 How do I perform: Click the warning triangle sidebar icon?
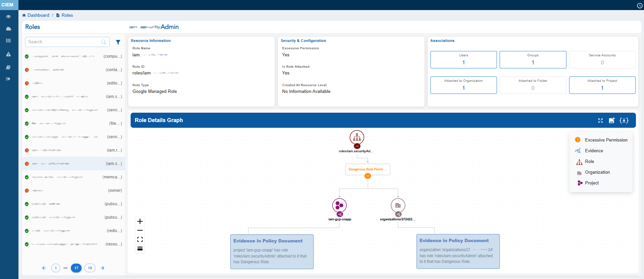coord(8,54)
